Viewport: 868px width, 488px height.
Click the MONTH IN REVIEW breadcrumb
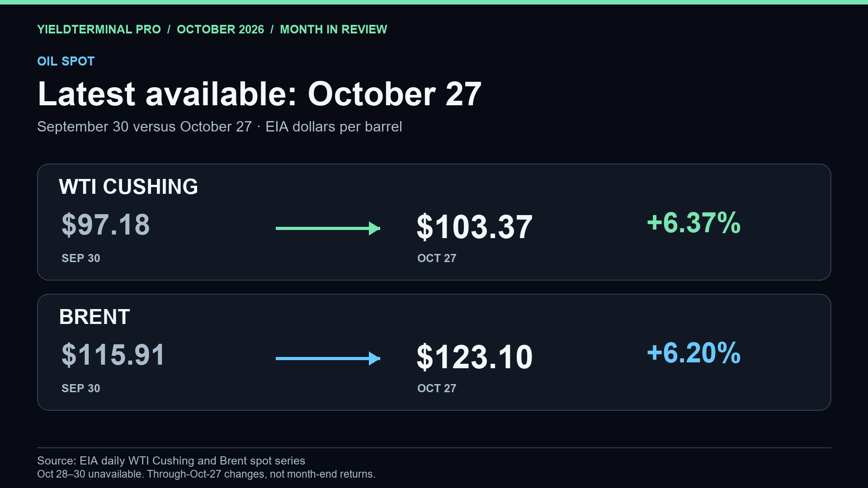(x=334, y=29)
